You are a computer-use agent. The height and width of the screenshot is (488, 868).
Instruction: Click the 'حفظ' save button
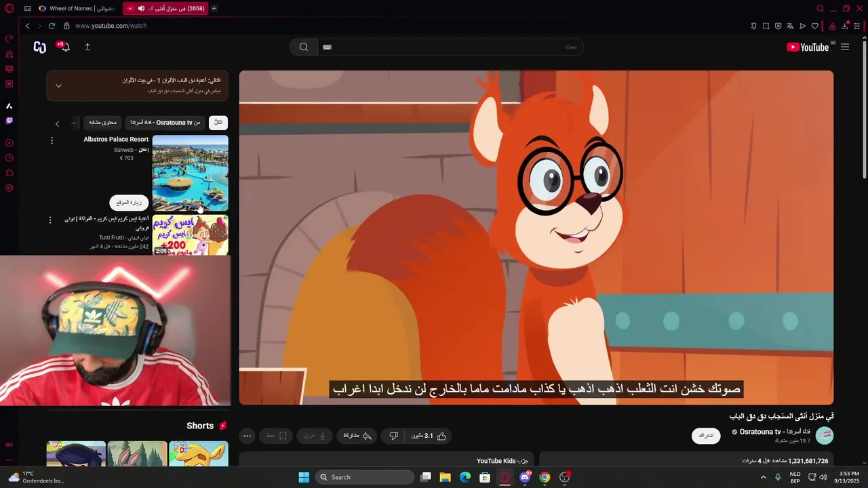[276, 436]
